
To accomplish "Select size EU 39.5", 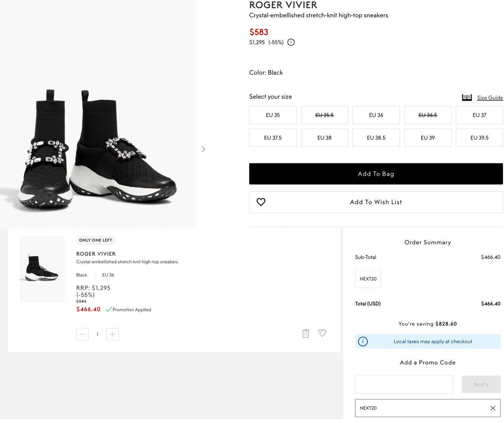I will (479, 138).
